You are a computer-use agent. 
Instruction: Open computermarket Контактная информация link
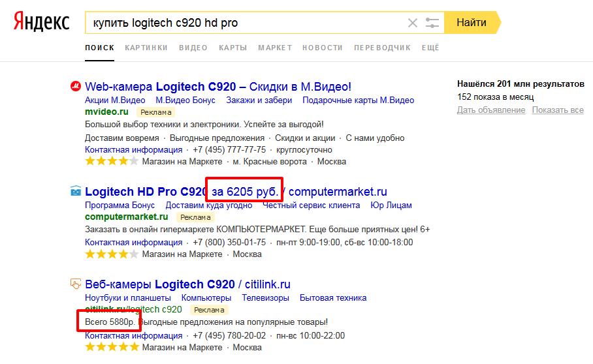pyautogui.click(x=133, y=243)
